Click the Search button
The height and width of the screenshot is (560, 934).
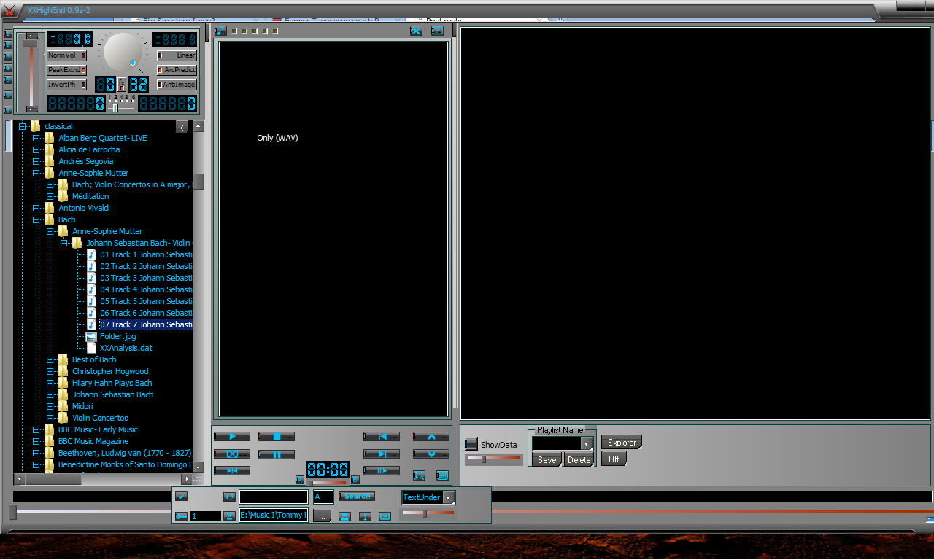click(x=357, y=496)
